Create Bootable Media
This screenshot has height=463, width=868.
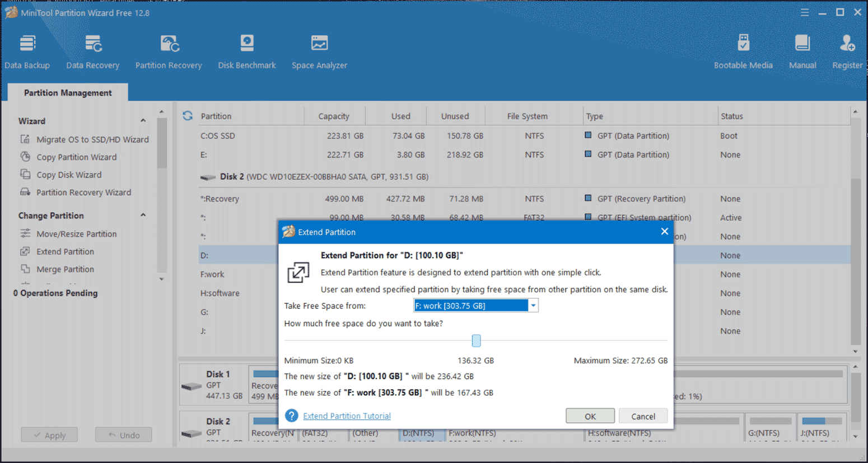click(x=743, y=52)
